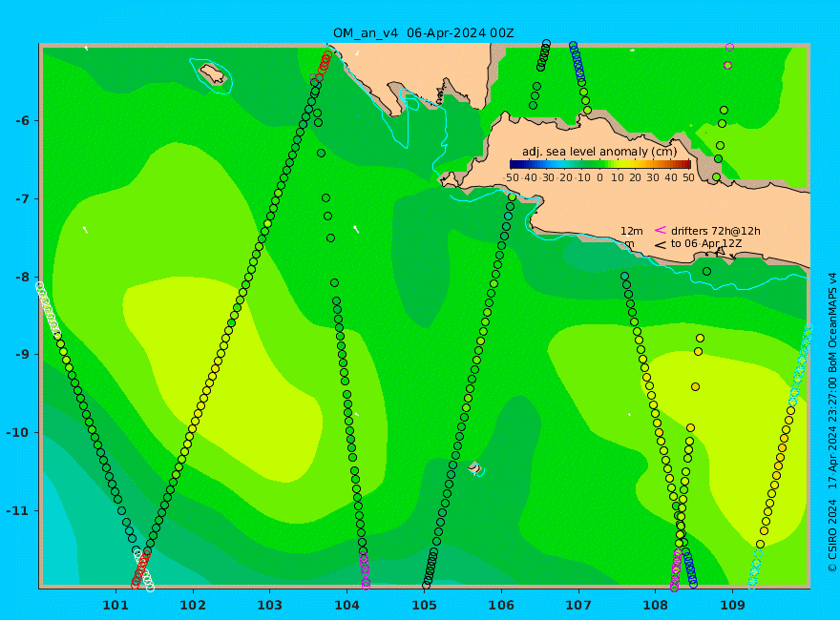Click latitude axis label -8

tap(22, 277)
